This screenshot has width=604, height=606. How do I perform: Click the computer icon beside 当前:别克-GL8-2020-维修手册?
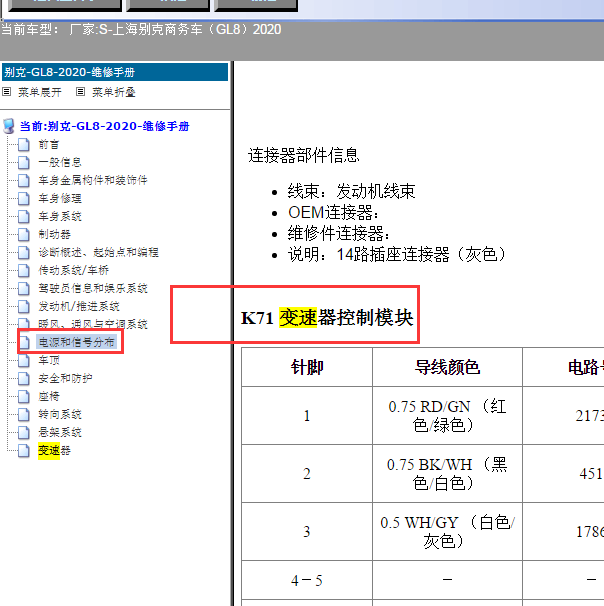click(9, 126)
